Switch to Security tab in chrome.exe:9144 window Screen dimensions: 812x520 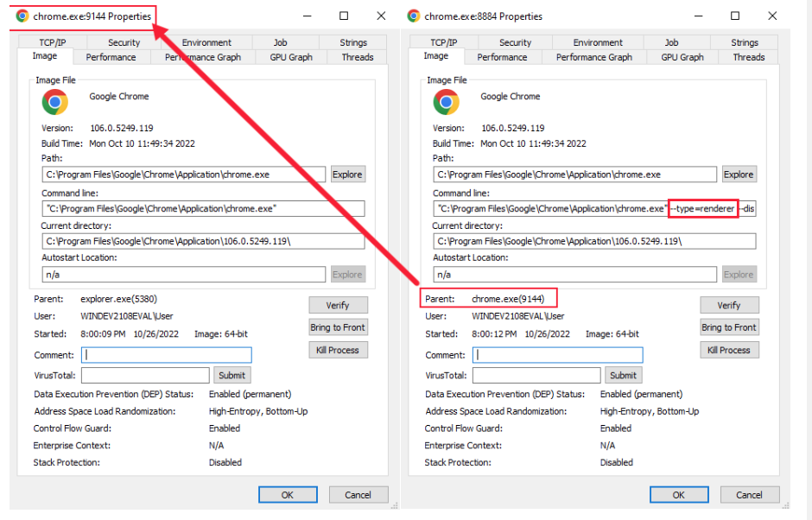click(124, 42)
